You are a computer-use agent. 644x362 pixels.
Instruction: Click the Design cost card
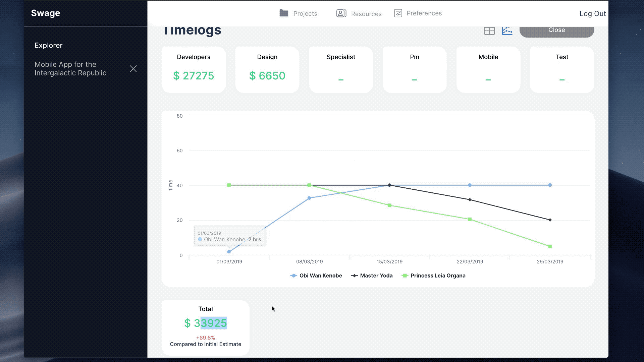click(x=267, y=70)
